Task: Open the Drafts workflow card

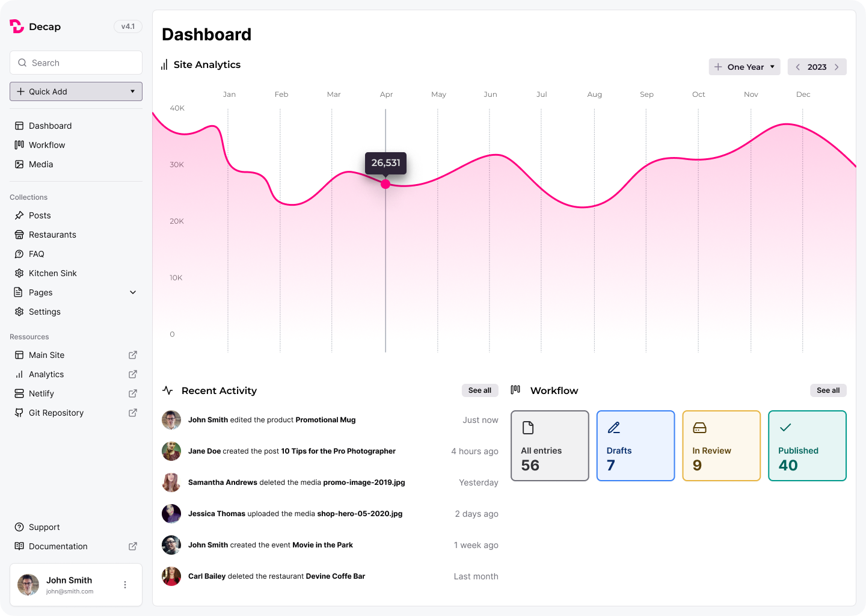Action: pyautogui.click(x=636, y=446)
